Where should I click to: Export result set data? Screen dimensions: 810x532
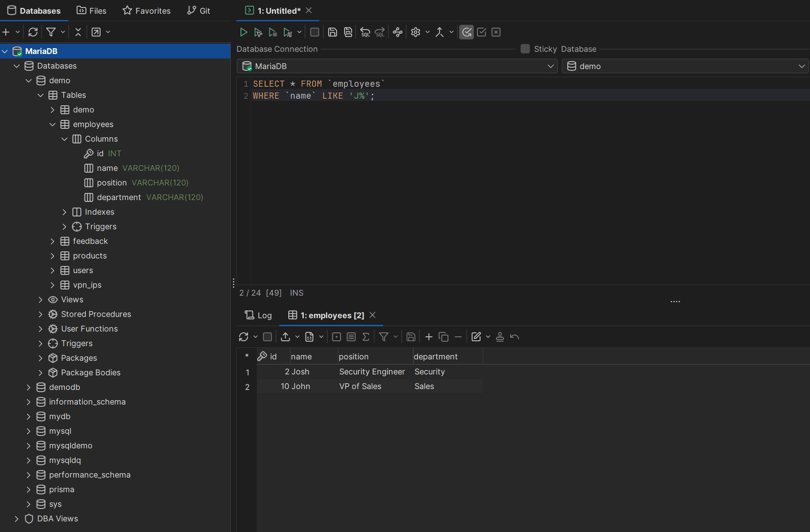tap(286, 336)
